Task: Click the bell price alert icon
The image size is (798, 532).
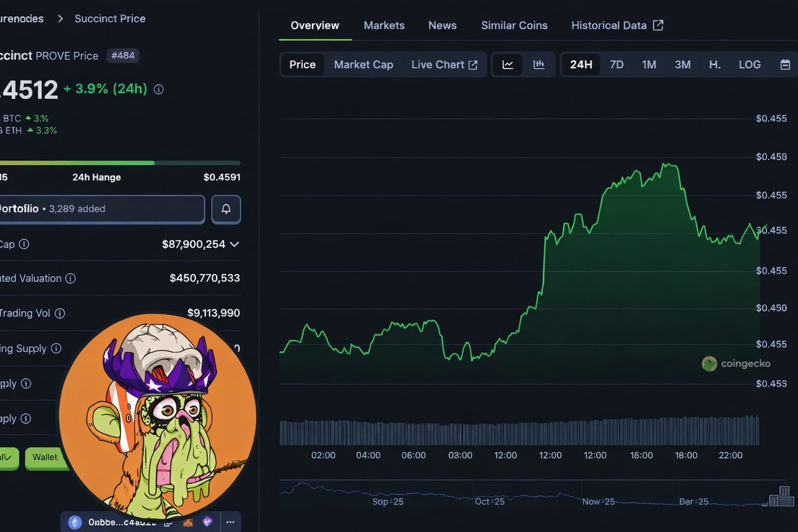Action: pos(226,209)
